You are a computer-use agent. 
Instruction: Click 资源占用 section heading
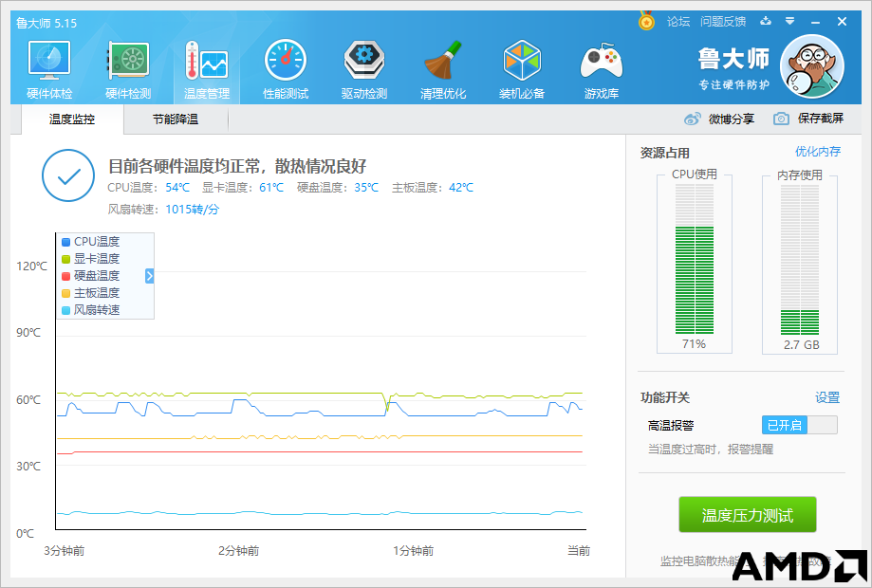(x=664, y=153)
